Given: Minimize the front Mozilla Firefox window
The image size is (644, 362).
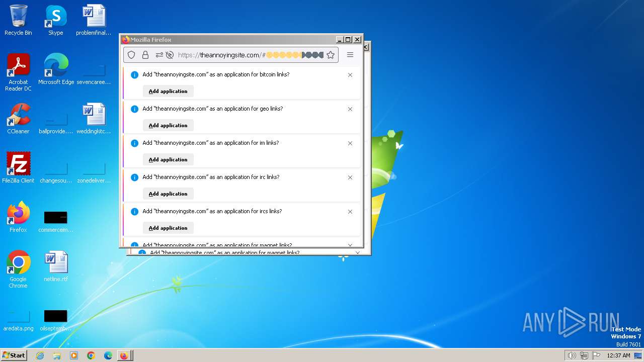Looking at the screenshot, I should [x=340, y=39].
